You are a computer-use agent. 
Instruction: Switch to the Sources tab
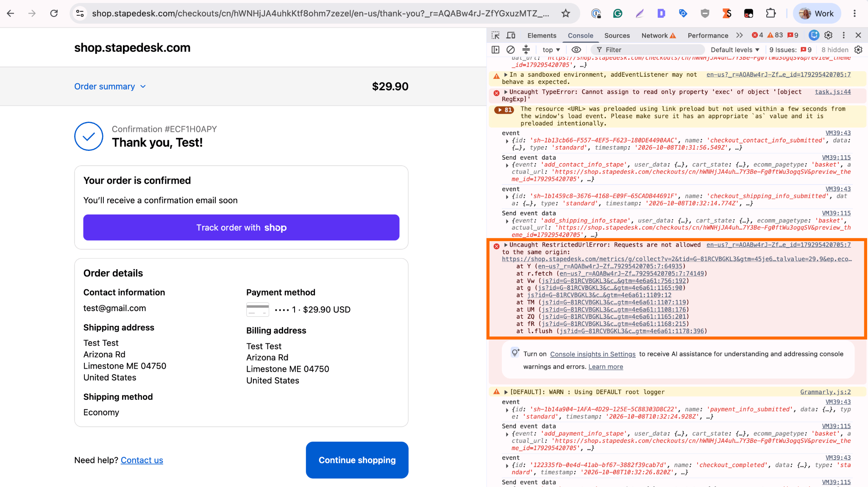[x=617, y=36]
